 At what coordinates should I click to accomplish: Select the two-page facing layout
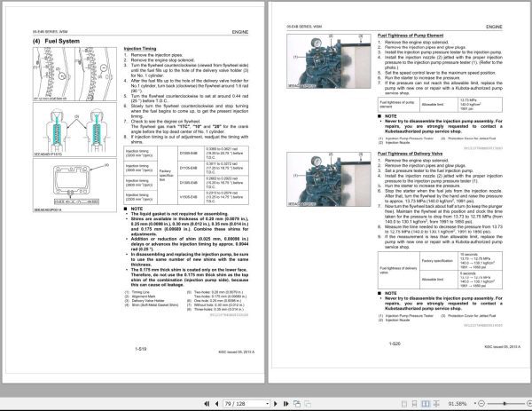(425, 404)
